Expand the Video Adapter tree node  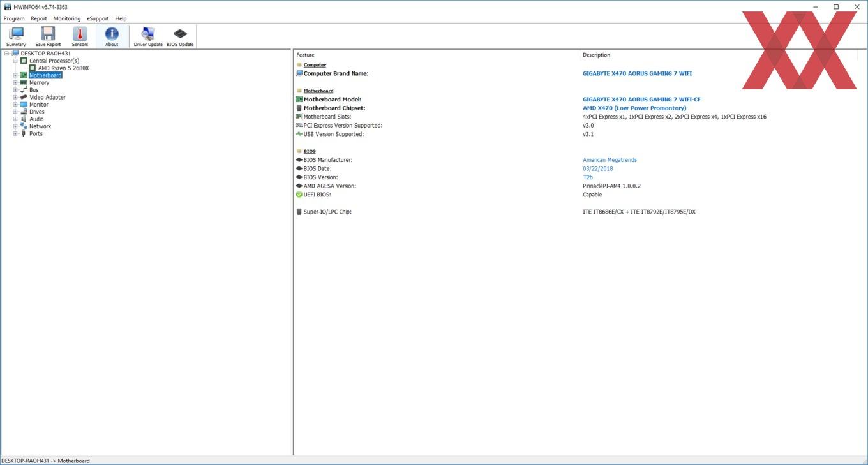(15, 97)
